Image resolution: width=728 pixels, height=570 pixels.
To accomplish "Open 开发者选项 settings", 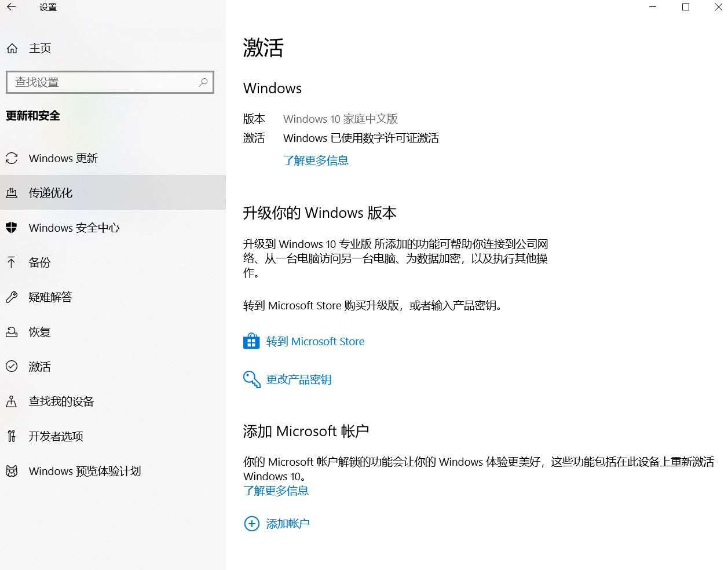I will 113,436.
